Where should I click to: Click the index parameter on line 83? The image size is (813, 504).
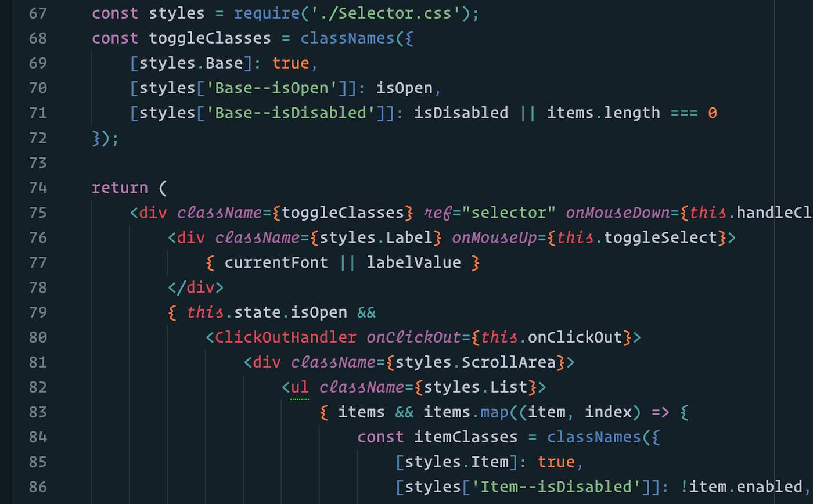tap(609, 412)
